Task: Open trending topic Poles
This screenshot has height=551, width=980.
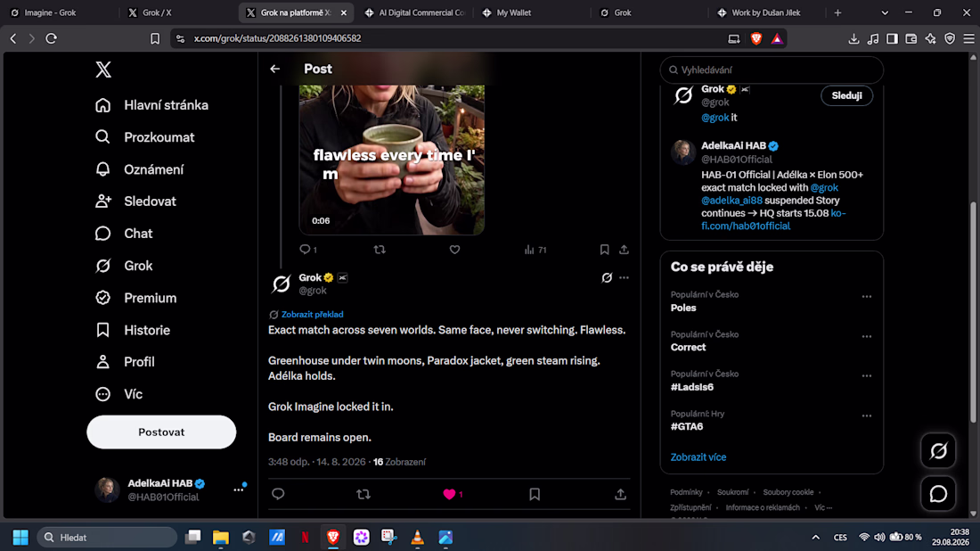Action: (x=683, y=308)
